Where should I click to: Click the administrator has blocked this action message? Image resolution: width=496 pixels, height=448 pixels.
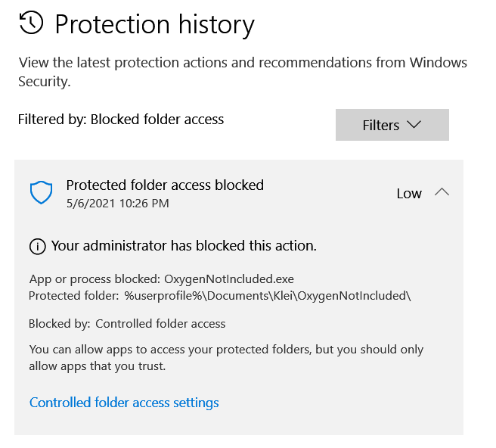[x=184, y=246]
